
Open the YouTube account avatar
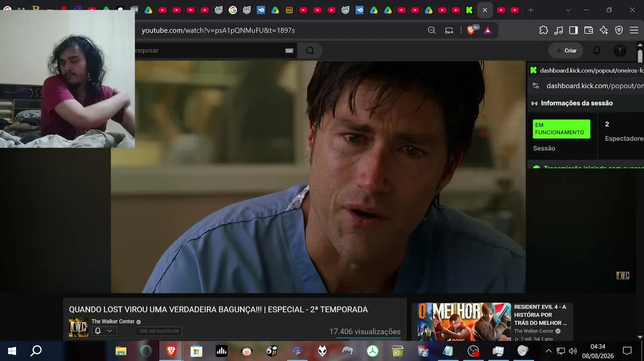pos(620,51)
